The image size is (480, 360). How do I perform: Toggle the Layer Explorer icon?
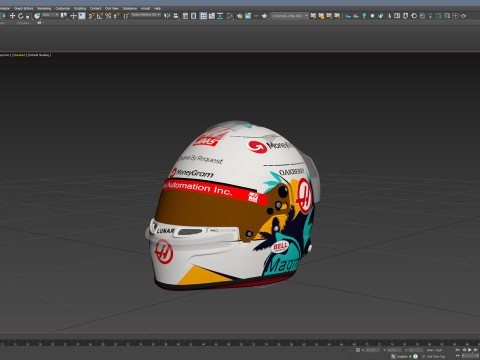193,16
